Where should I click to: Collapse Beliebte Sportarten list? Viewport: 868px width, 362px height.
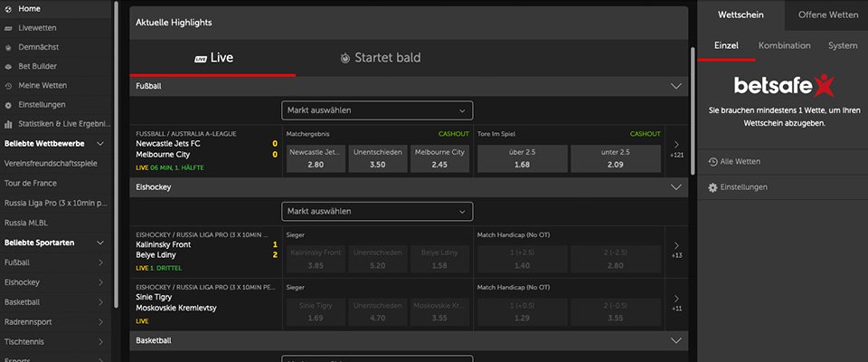[100, 243]
